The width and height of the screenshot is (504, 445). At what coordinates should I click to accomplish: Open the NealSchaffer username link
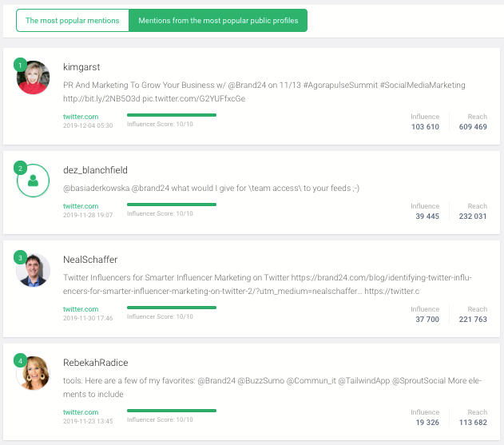pyautogui.click(x=90, y=260)
